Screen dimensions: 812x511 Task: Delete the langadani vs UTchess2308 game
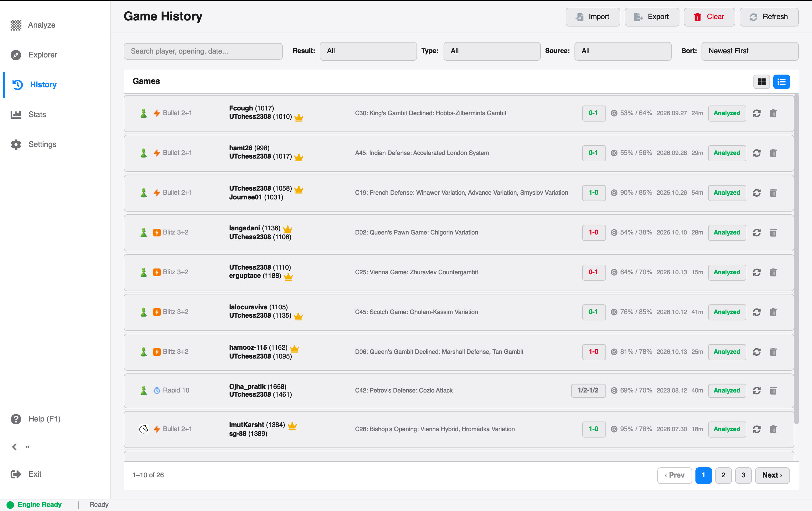[773, 233]
